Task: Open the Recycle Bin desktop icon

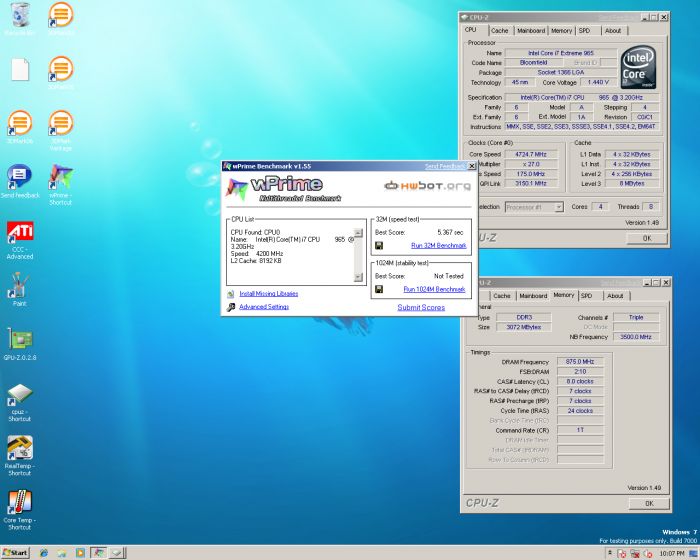Action: (x=20, y=16)
